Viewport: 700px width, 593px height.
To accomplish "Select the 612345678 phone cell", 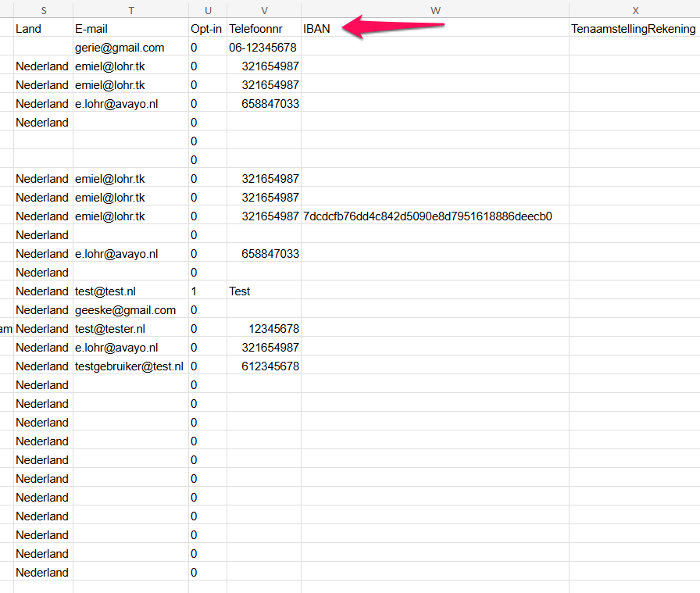I will click(x=264, y=366).
